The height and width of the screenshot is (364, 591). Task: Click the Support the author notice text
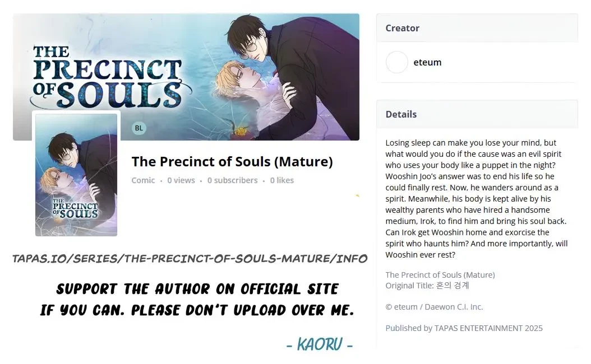[197, 300]
